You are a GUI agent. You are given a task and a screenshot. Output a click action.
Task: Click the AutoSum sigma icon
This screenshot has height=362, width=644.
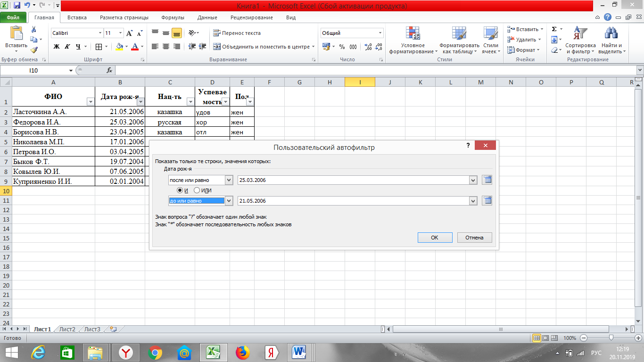(554, 29)
